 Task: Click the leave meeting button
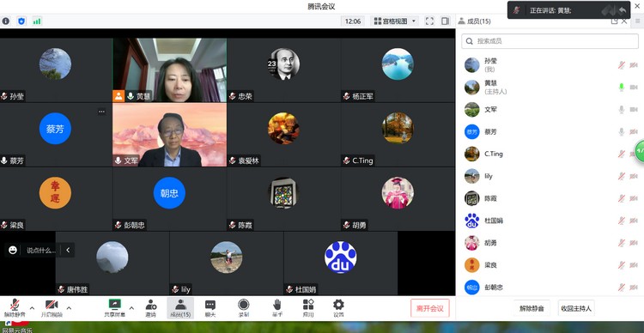pos(429,308)
